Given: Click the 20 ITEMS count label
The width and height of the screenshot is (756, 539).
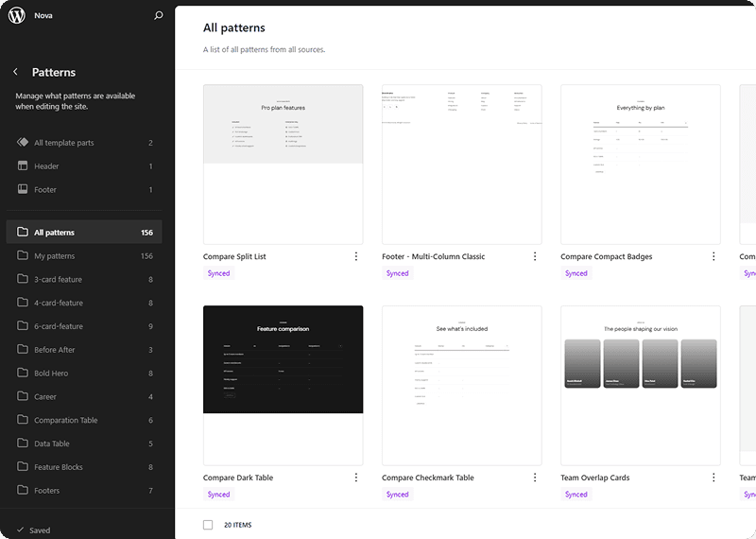Looking at the screenshot, I should click(238, 525).
